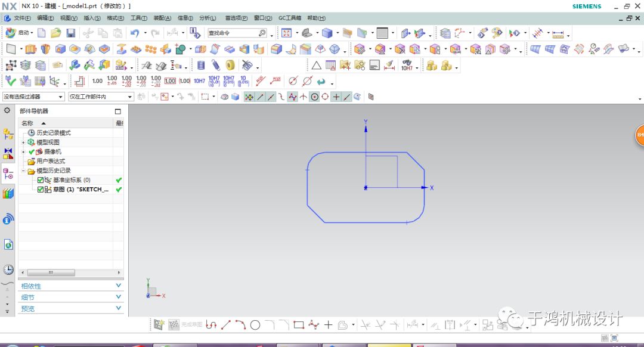
Task: Save the part using the floppy icon
Action: pos(70,33)
